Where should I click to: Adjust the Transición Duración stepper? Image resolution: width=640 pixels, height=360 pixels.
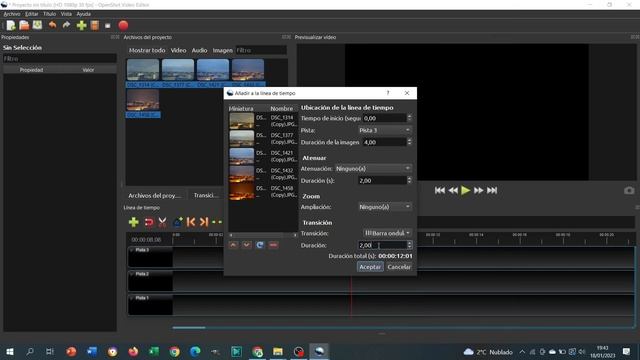(x=409, y=245)
